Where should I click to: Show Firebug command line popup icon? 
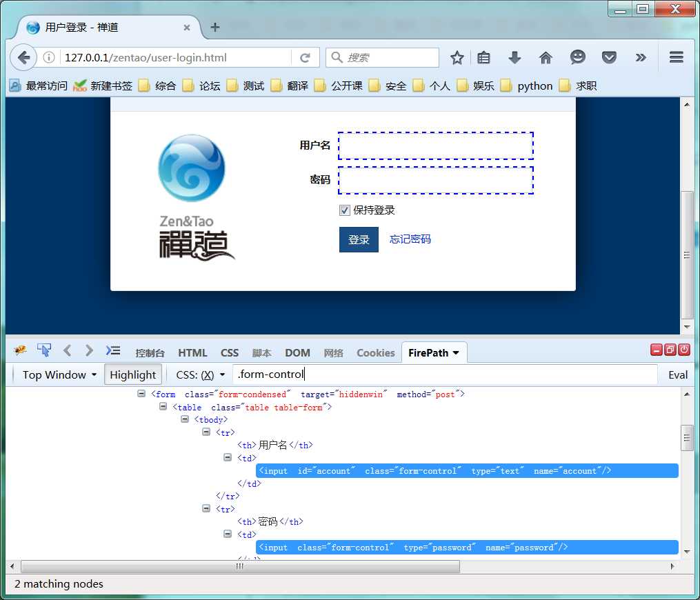coord(113,350)
